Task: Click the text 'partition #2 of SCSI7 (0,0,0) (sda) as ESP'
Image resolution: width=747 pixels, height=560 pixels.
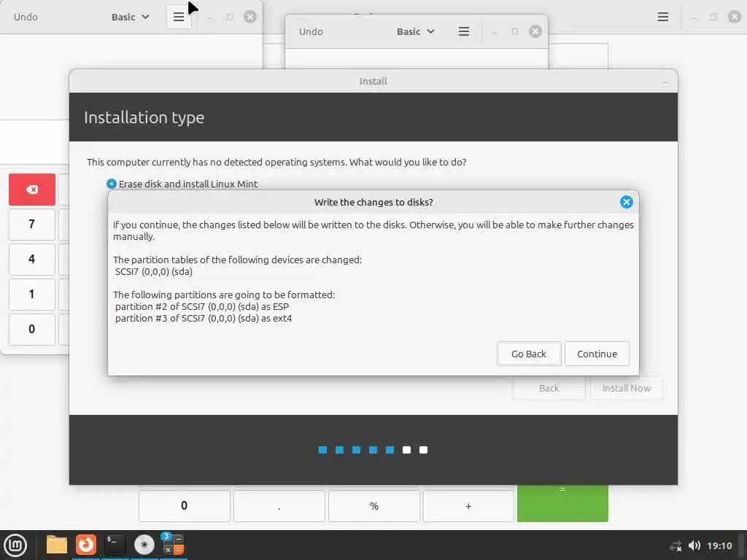Action: click(x=202, y=307)
